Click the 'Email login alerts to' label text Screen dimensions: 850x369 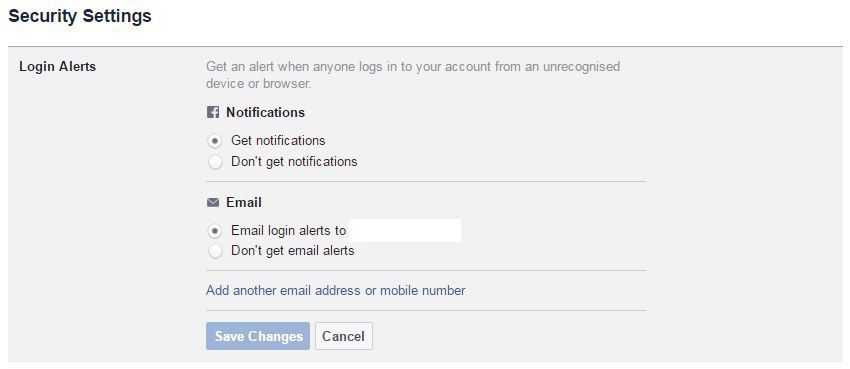pyautogui.click(x=288, y=231)
